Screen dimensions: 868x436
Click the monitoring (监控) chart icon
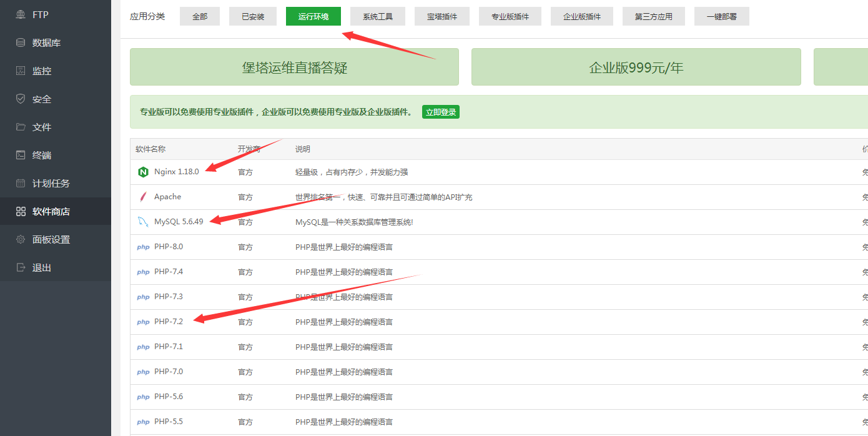pyautogui.click(x=21, y=71)
